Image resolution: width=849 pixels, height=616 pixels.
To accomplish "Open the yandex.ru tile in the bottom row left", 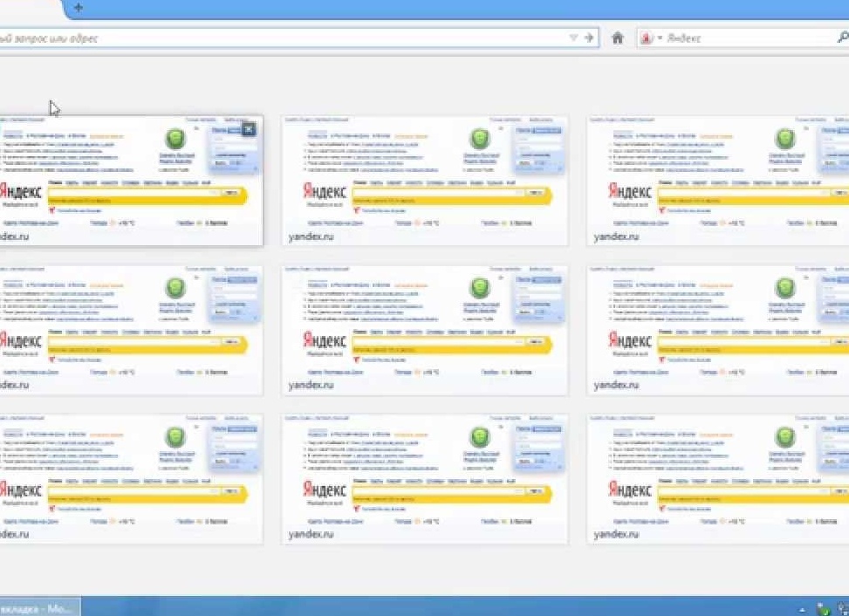I will click(131, 479).
